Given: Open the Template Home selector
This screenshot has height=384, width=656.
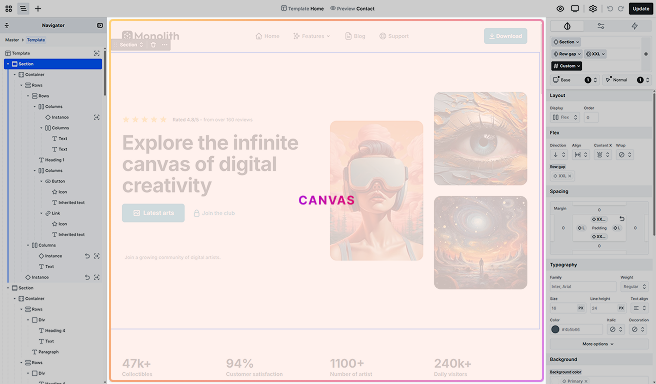Looking at the screenshot, I should click(302, 8).
